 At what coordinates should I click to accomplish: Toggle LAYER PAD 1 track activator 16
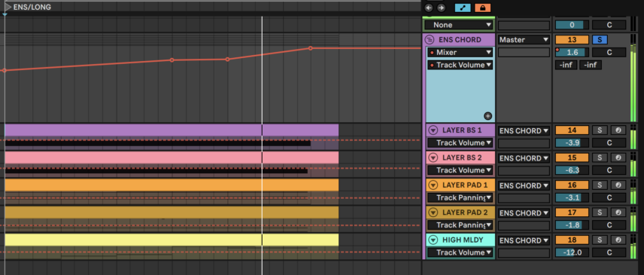[572, 185]
